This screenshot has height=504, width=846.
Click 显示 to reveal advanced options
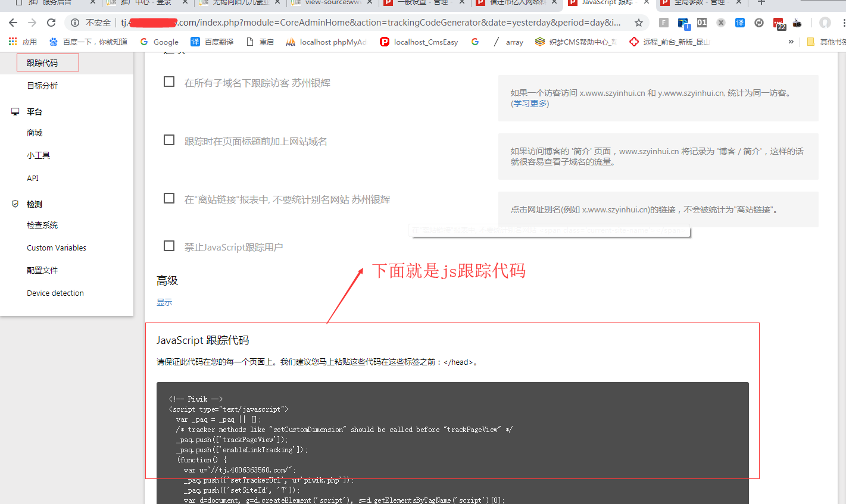(164, 302)
